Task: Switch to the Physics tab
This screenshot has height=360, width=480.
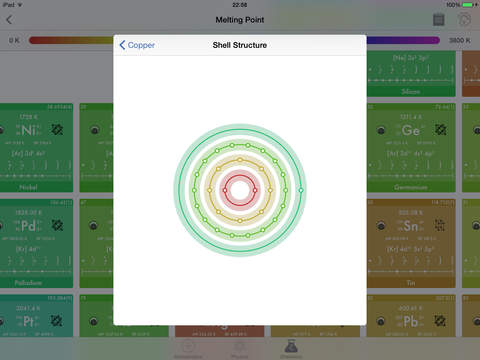Action: tap(240, 349)
